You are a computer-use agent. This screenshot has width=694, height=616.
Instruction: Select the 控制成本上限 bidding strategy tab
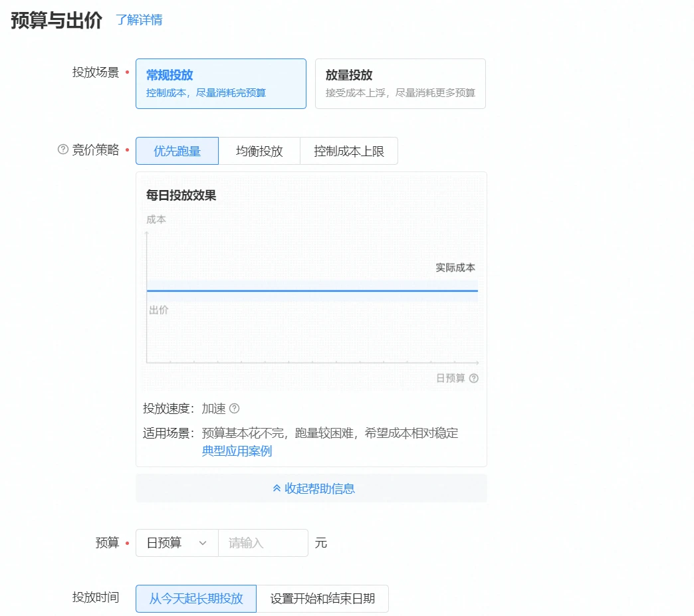pyautogui.click(x=349, y=151)
